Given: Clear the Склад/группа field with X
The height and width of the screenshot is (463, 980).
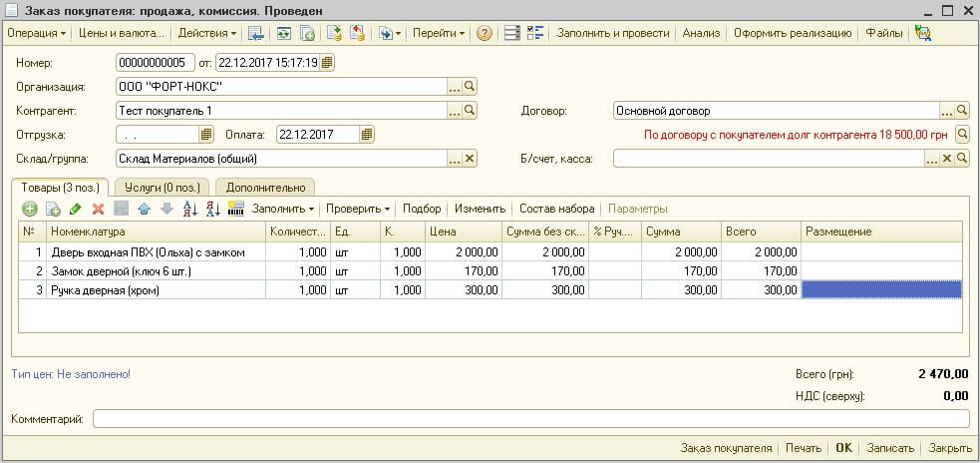Looking at the screenshot, I should [x=470, y=159].
